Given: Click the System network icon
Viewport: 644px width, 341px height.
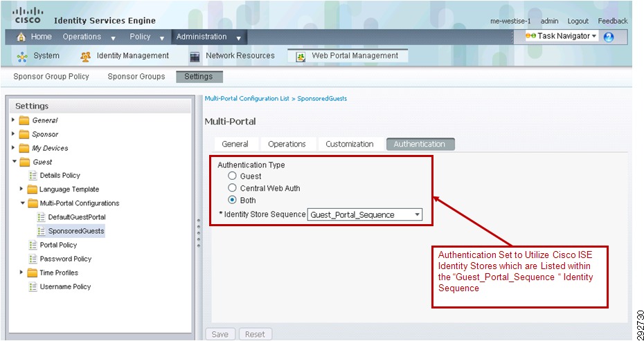Looking at the screenshot, I should point(22,57).
